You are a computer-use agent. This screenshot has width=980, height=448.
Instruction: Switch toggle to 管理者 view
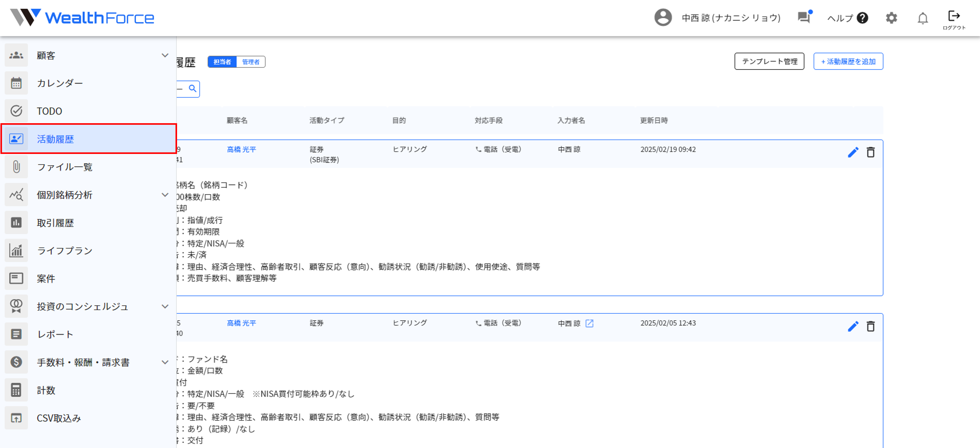251,62
